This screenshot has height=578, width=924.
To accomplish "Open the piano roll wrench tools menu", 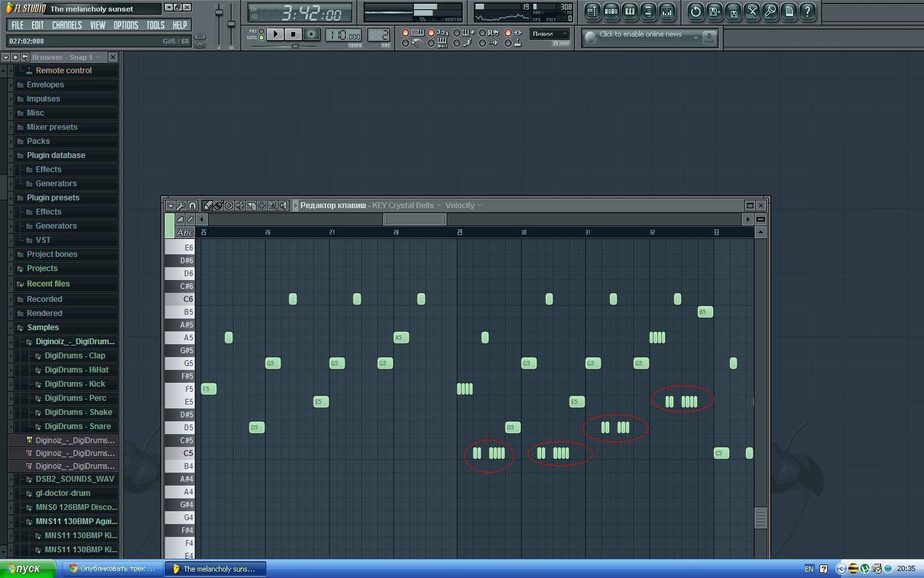I will click(x=181, y=206).
